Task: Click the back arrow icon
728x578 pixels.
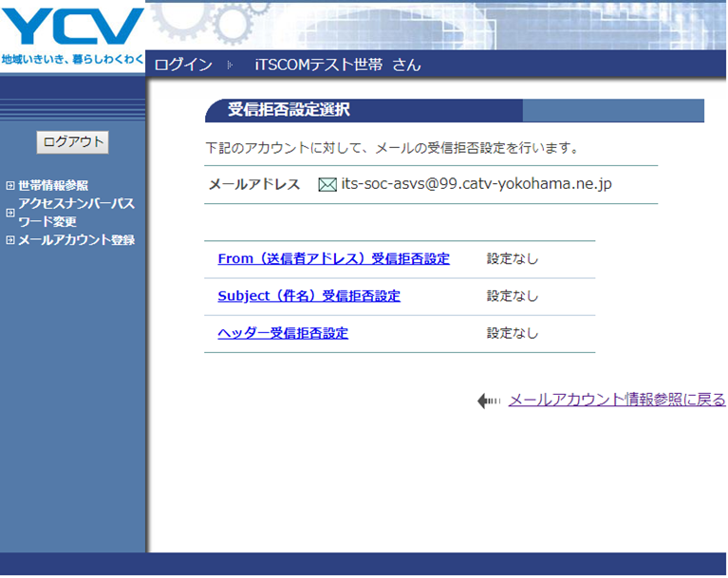Action: 489,401
